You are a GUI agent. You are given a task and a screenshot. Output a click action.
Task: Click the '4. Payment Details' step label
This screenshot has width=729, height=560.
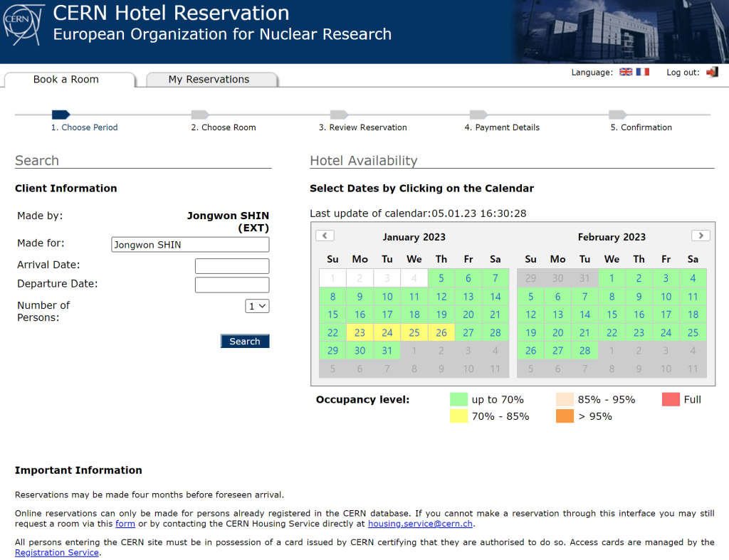point(502,127)
